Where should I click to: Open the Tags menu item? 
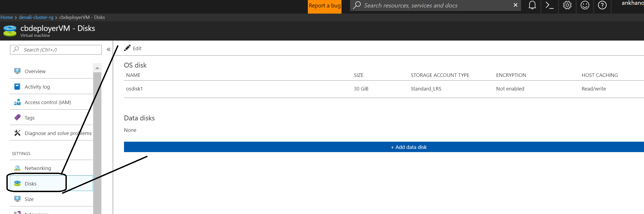(x=51, y=118)
